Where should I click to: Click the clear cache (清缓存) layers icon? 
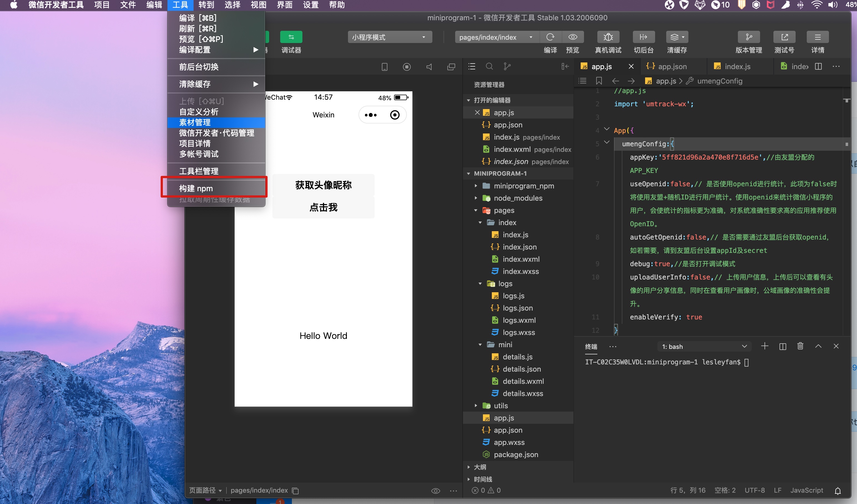click(677, 37)
